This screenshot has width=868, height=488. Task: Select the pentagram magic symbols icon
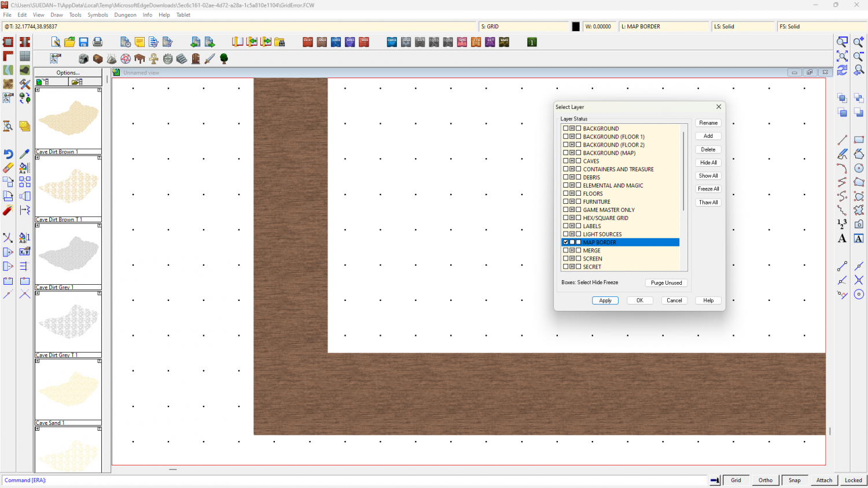pos(126,59)
